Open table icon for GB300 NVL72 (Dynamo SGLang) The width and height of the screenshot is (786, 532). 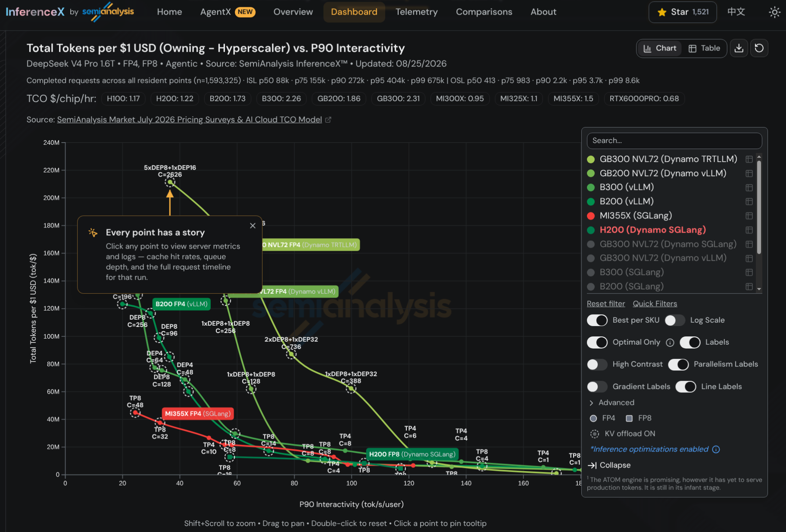click(x=749, y=244)
